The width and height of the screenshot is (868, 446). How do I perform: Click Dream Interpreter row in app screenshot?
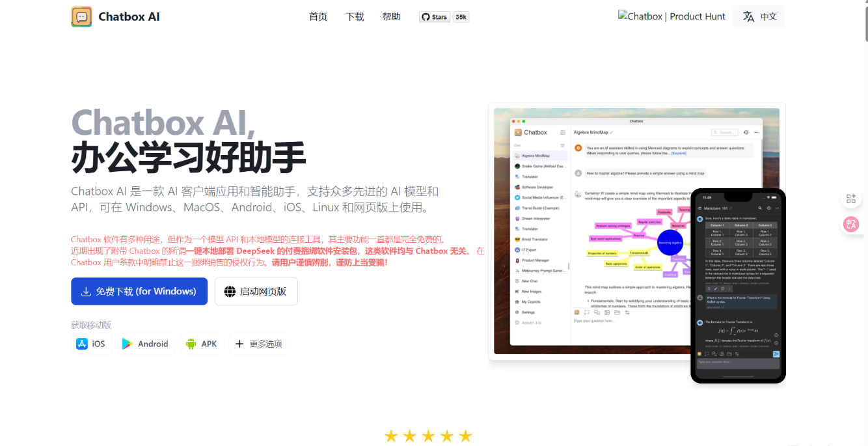(x=539, y=219)
